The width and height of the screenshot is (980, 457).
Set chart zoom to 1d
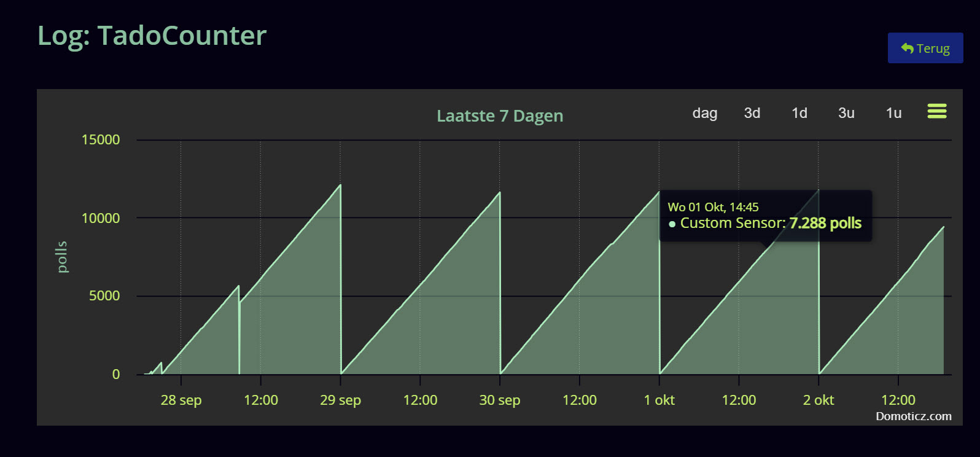click(799, 113)
